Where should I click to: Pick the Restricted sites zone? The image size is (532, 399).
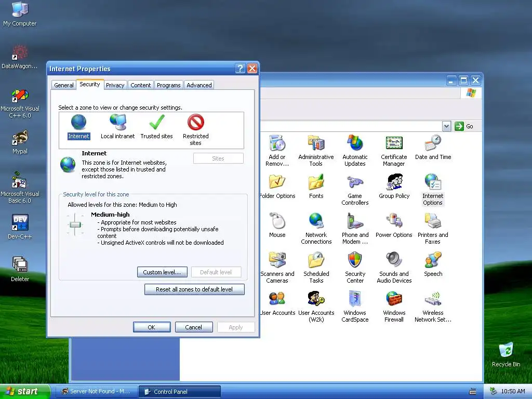coord(196,130)
